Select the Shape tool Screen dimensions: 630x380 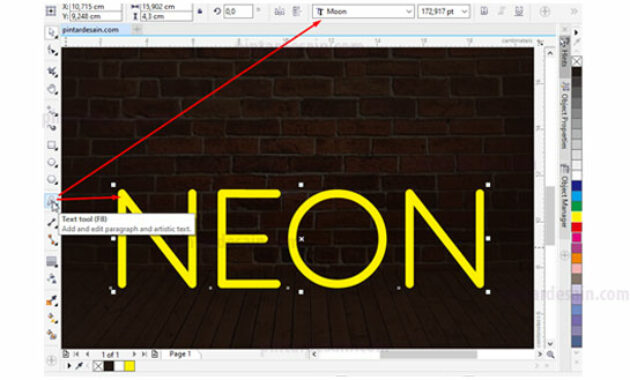point(52,50)
